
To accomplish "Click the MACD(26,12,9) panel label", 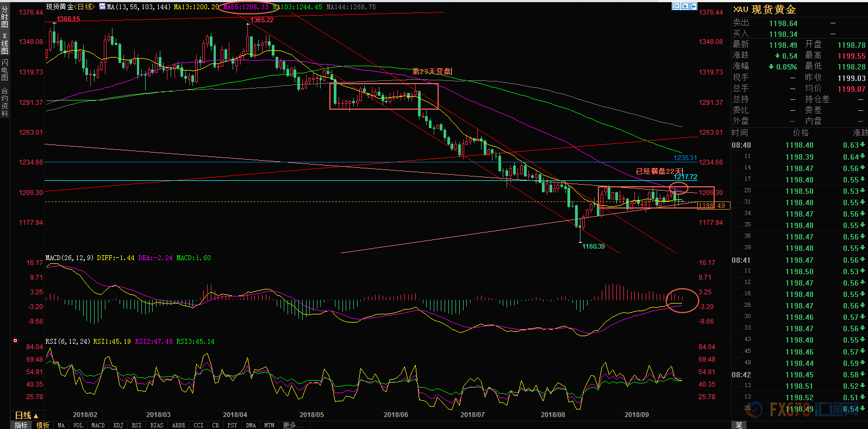I will (70, 258).
